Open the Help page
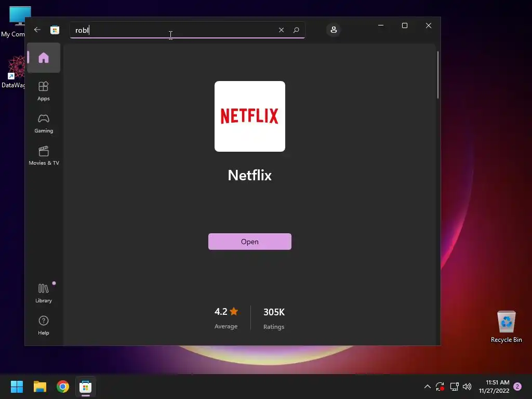 [x=44, y=325]
